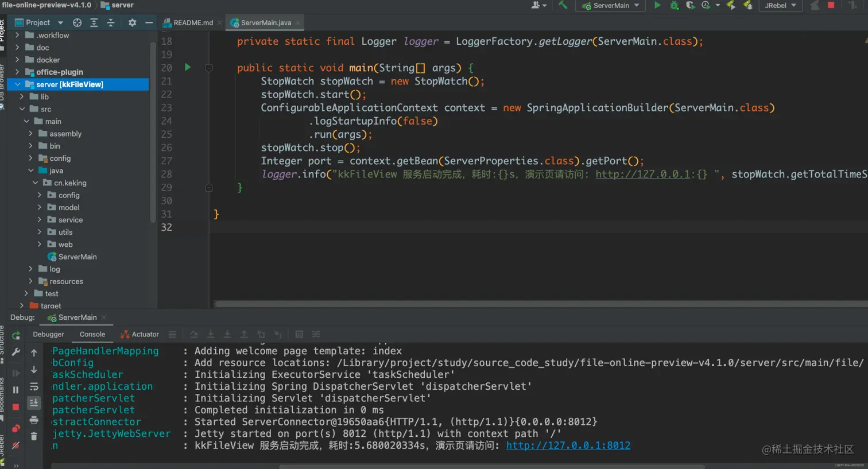Debug with JRebel using the rocket bug icon

click(x=747, y=5)
